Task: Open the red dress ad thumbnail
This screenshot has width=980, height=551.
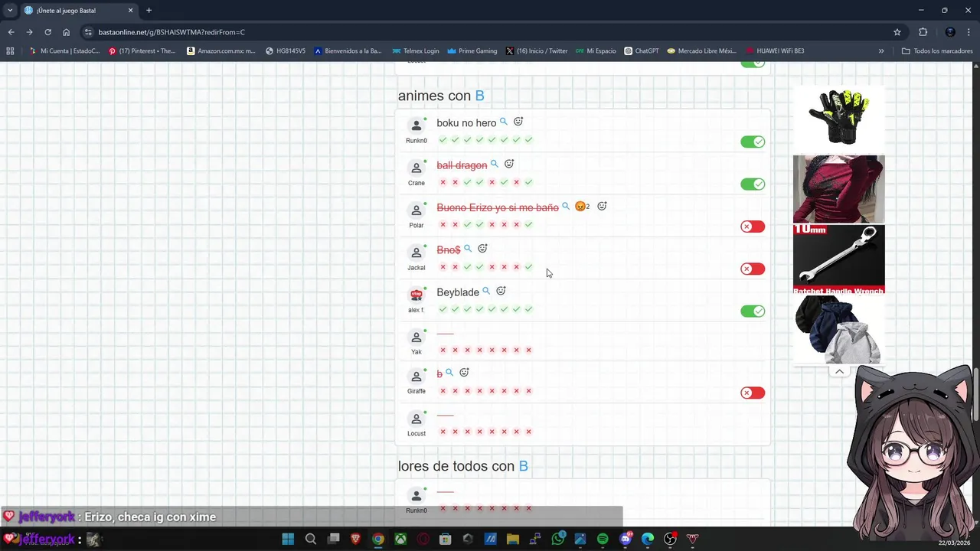Action: (839, 189)
